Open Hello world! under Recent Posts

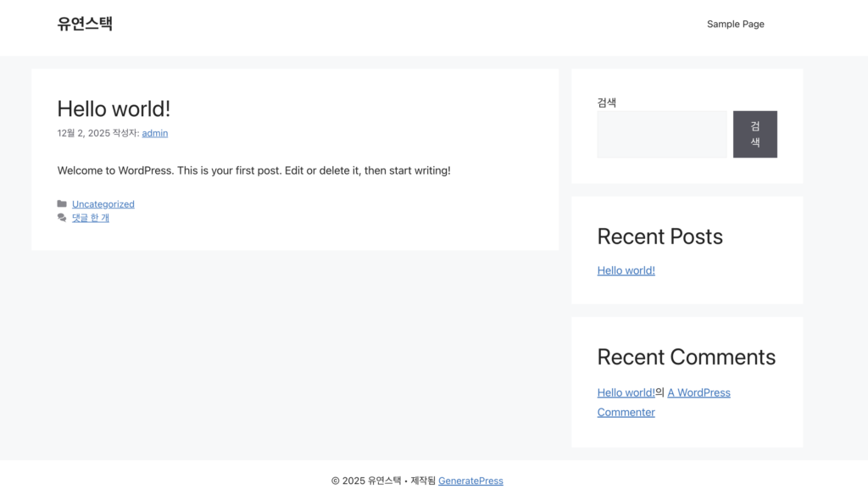(626, 270)
